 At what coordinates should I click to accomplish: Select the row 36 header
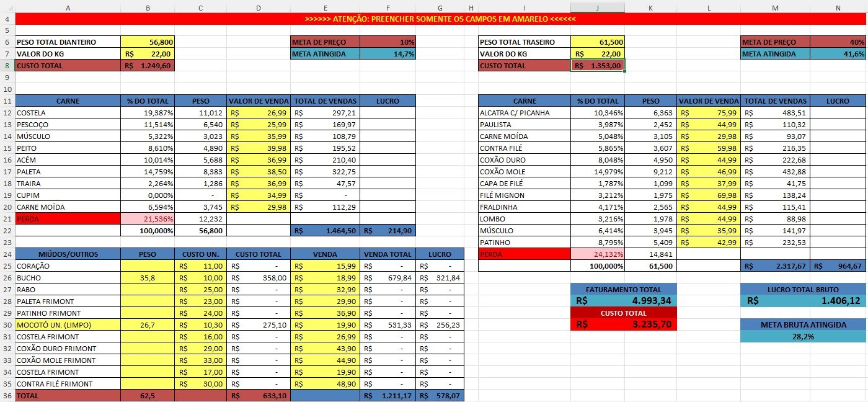(7, 396)
